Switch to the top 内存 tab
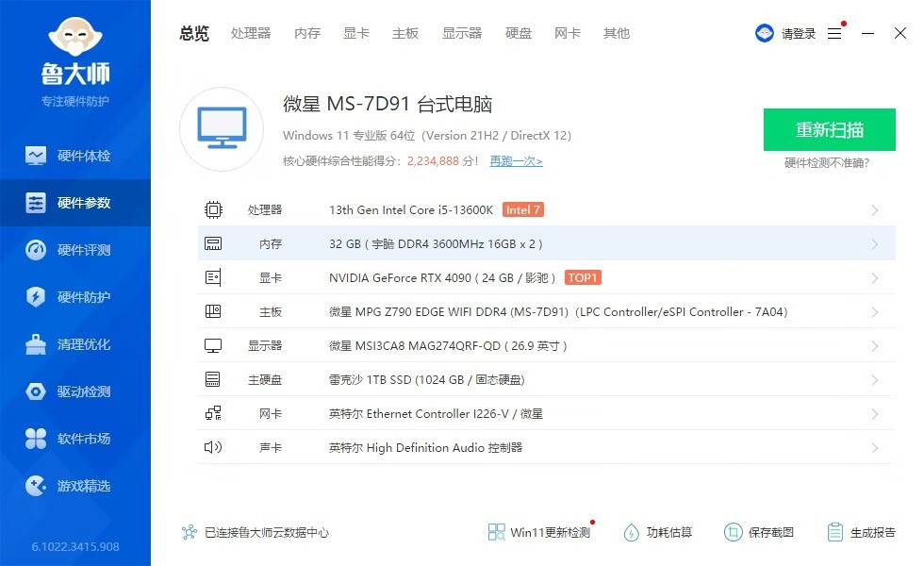Screen dimensions: 924x566 [307, 34]
